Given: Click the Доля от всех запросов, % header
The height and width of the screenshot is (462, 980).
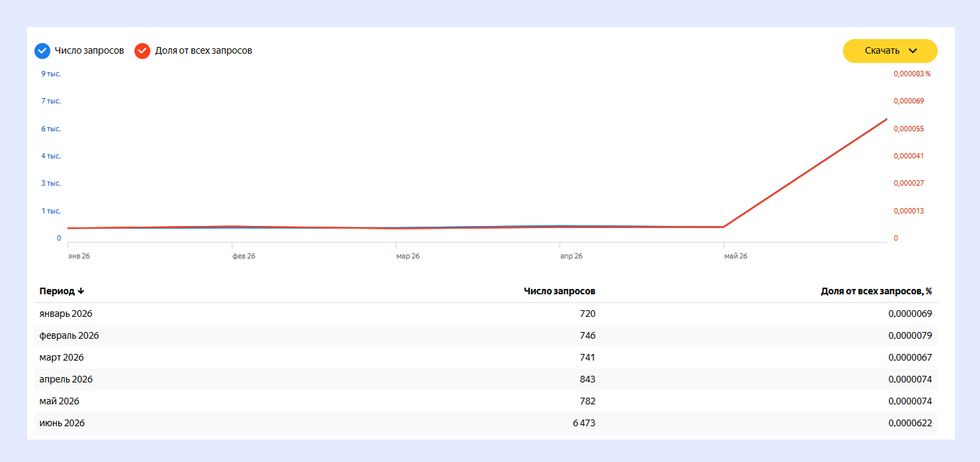Looking at the screenshot, I should tap(876, 291).
